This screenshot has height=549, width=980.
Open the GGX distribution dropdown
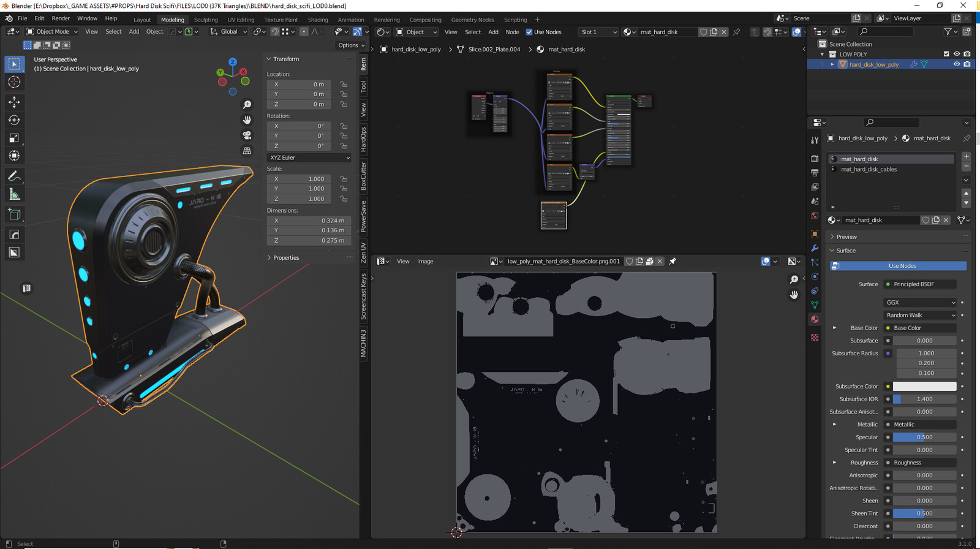[920, 303]
